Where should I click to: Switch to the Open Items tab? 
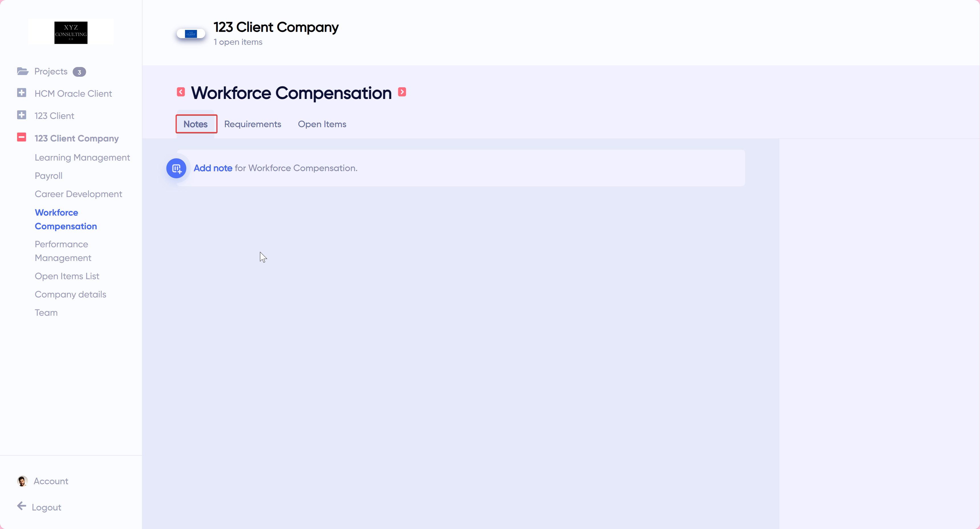click(x=322, y=124)
